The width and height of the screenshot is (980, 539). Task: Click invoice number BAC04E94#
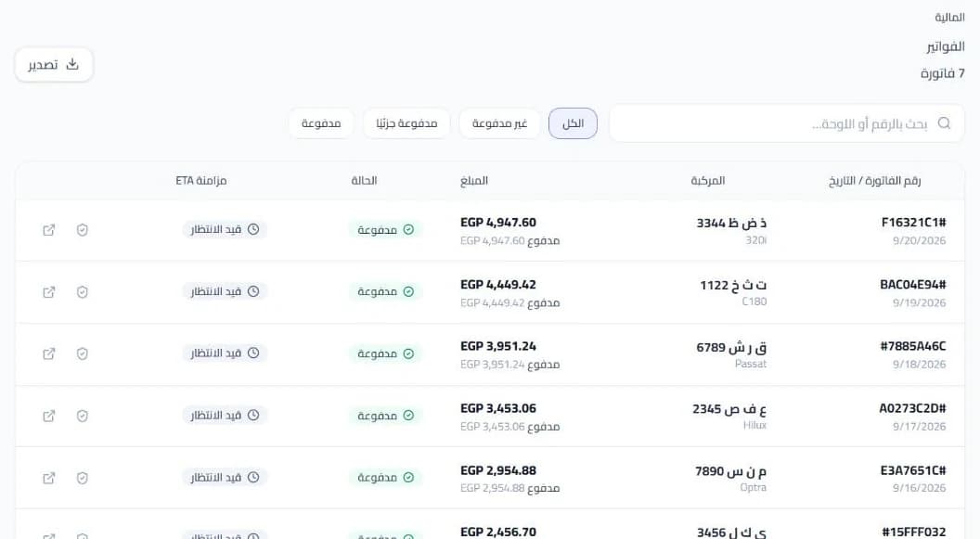pos(913,285)
